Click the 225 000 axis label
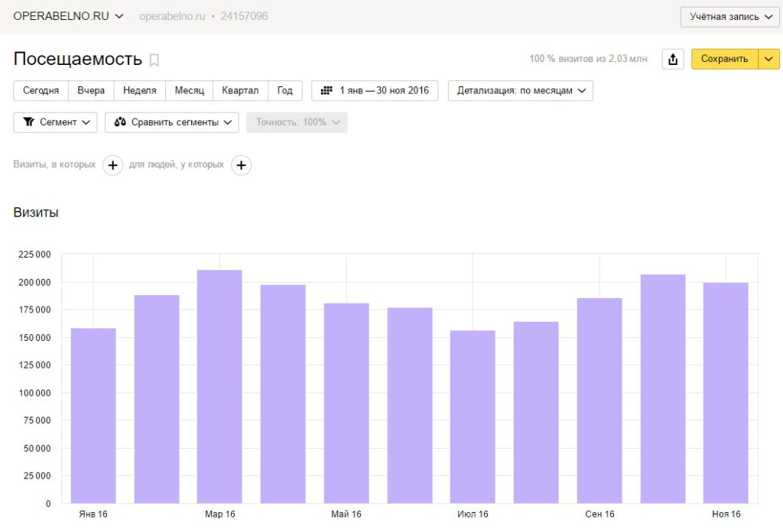783x532 pixels. pyautogui.click(x=34, y=255)
